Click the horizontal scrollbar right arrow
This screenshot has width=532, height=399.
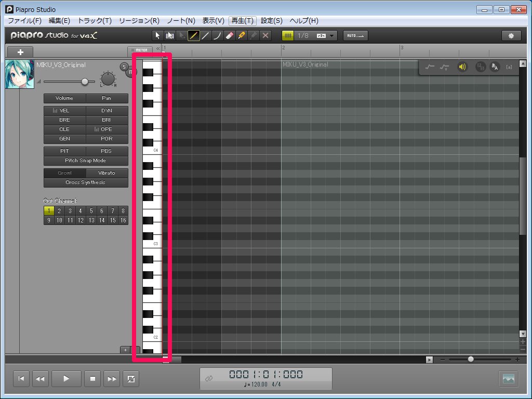pyautogui.click(x=429, y=360)
